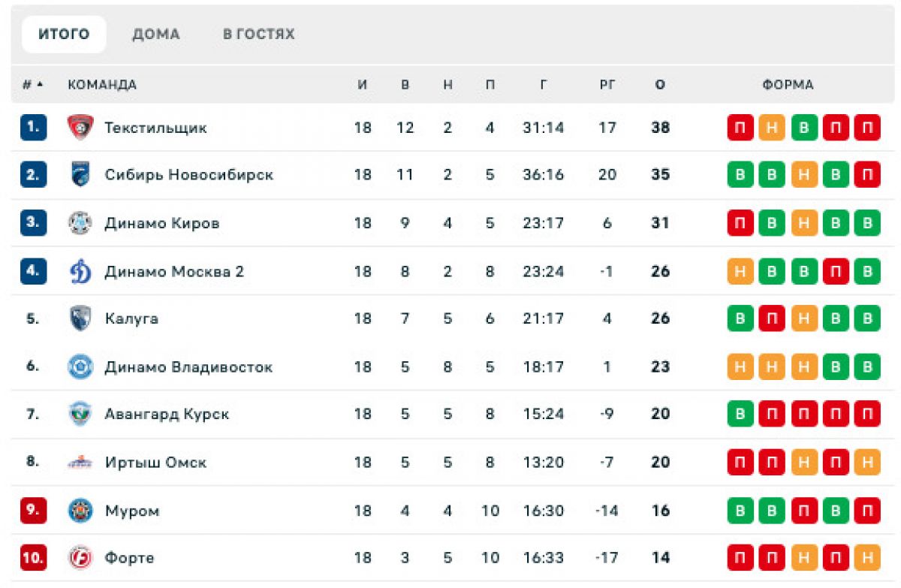Click the Динамо Владивосток crest
This screenshot has height=588, width=901.
[x=80, y=366]
